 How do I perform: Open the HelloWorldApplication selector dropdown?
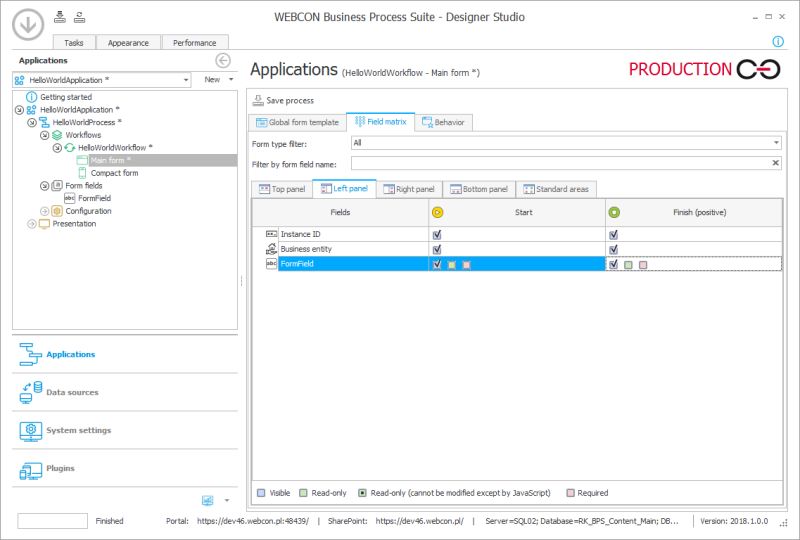186,80
